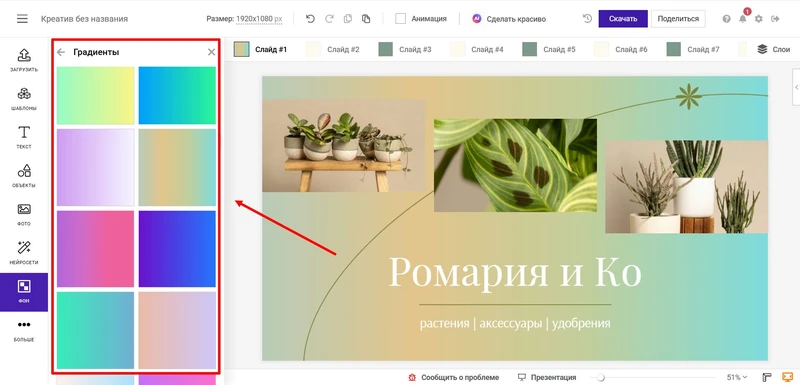Click the Сделать красиво AI button
The image size is (800, 385).
pos(509,19)
